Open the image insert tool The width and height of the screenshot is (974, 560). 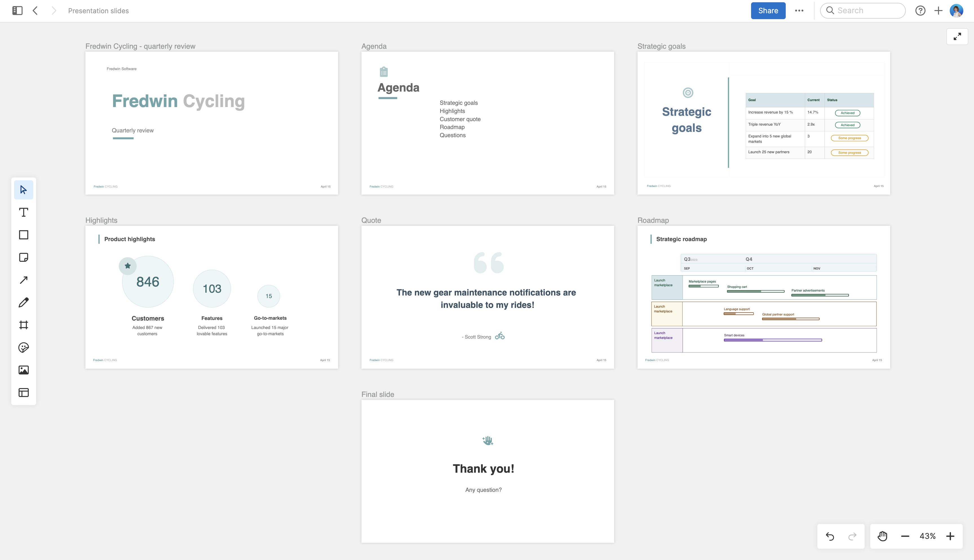click(23, 370)
